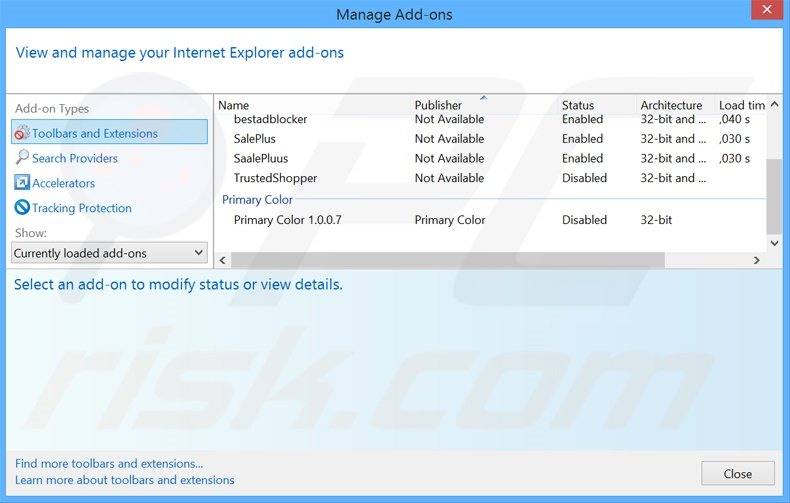Click the horizontal scrollbar thumb

click(447, 260)
